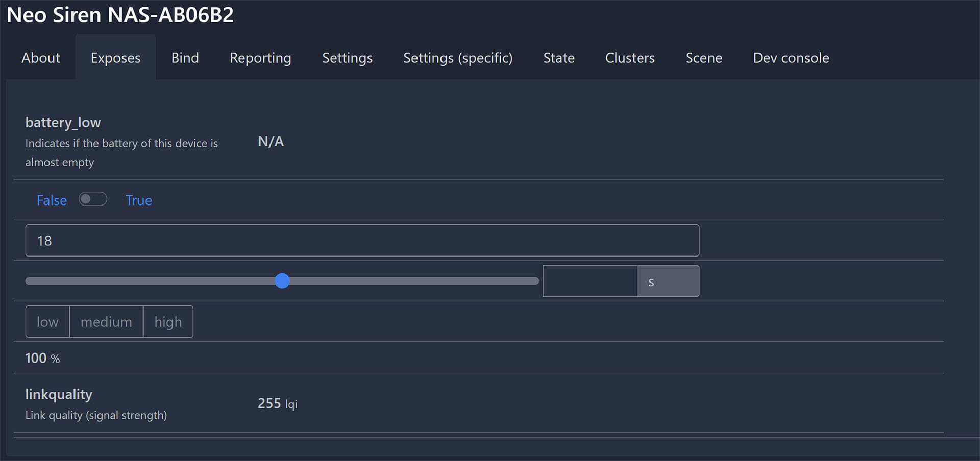
Task: Toggle the False/True switch
Action: (x=93, y=199)
